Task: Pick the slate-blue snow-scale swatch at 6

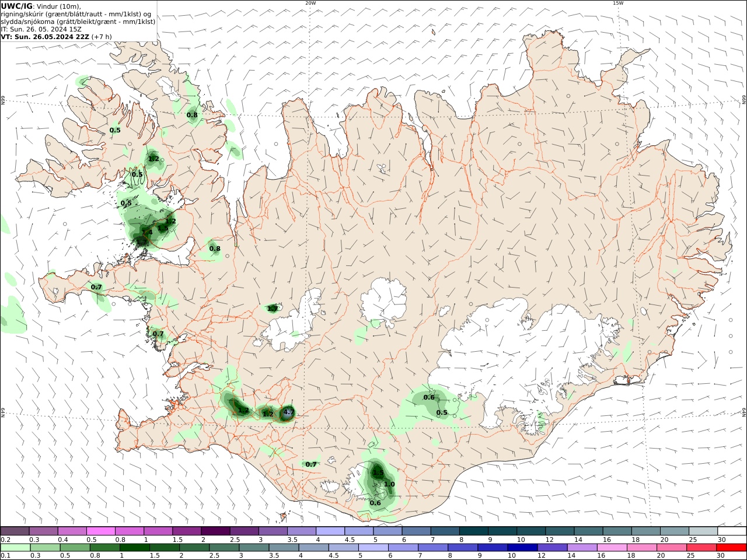Action: pos(415,531)
